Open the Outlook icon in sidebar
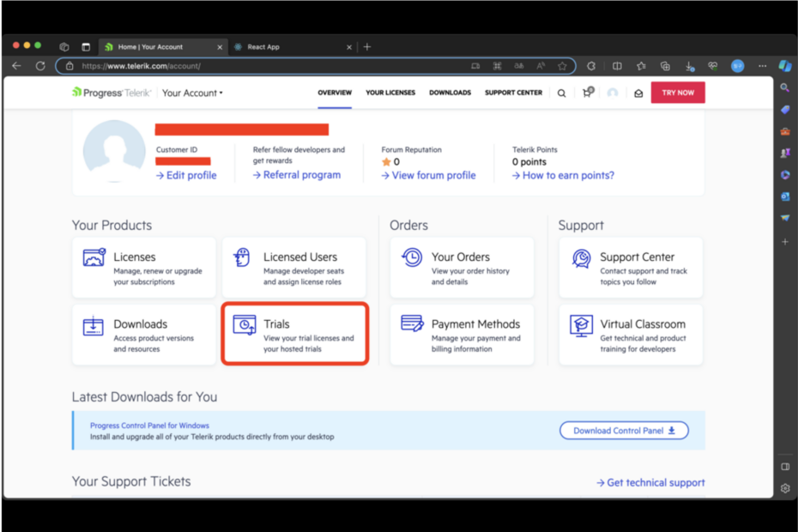The width and height of the screenshot is (798, 532). (x=785, y=196)
